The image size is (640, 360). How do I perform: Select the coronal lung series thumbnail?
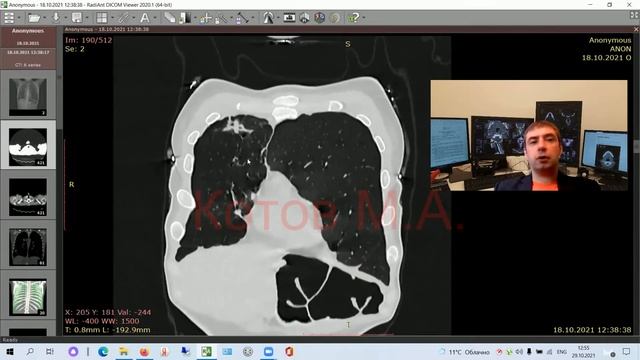pyautogui.click(x=28, y=247)
